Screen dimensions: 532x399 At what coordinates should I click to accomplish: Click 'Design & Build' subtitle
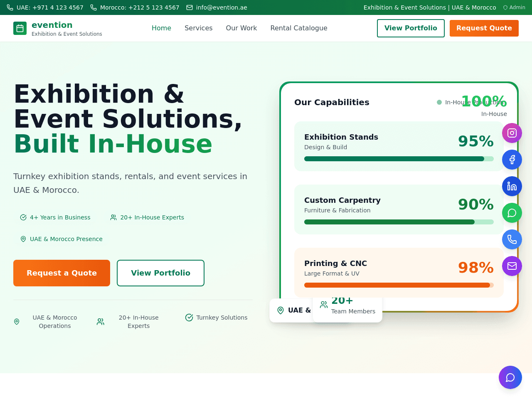pyautogui.click(x=325, y=147)
